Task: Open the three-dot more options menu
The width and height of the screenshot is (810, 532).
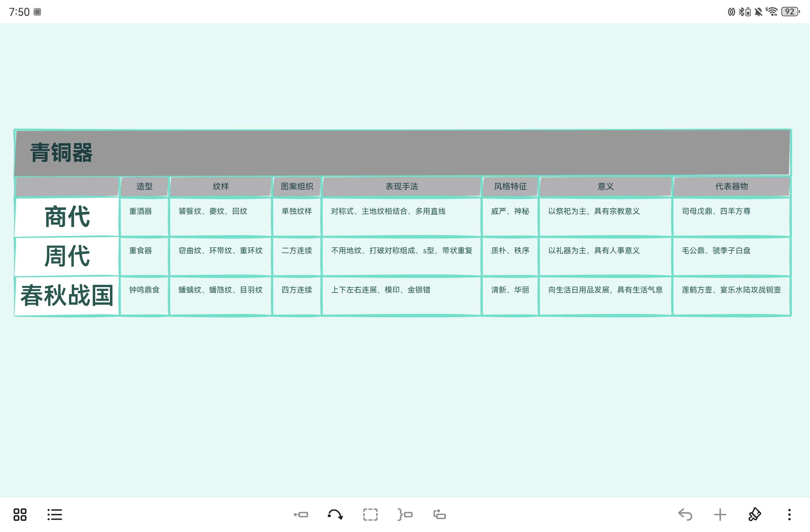Action: [789, 514]
